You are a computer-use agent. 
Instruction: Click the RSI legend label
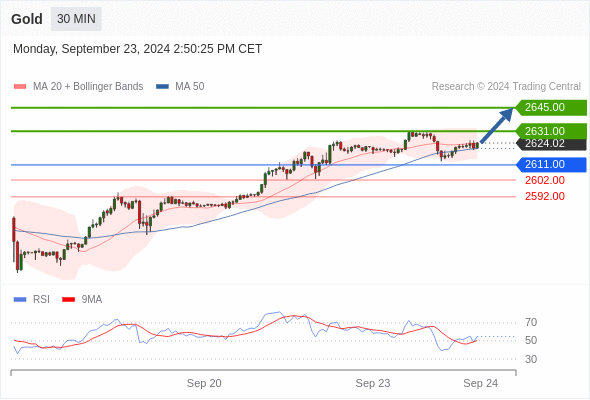[41, 300]
